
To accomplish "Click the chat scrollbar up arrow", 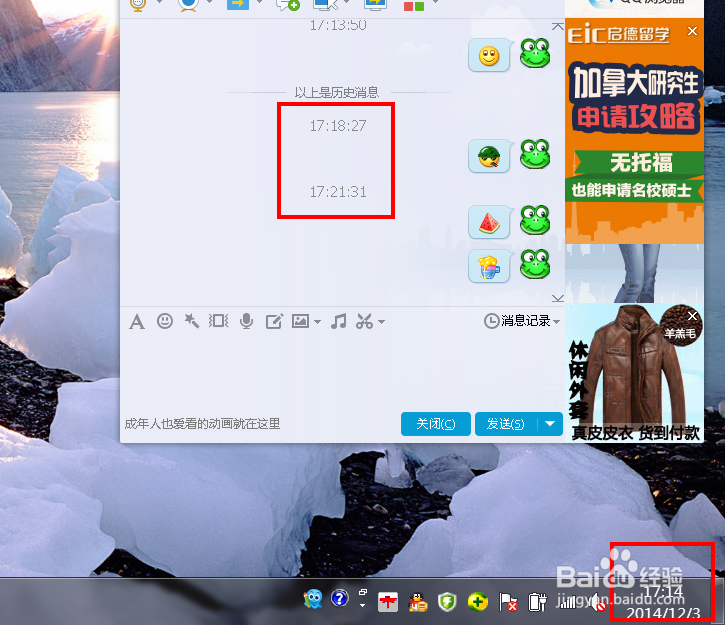I will 558,26.
